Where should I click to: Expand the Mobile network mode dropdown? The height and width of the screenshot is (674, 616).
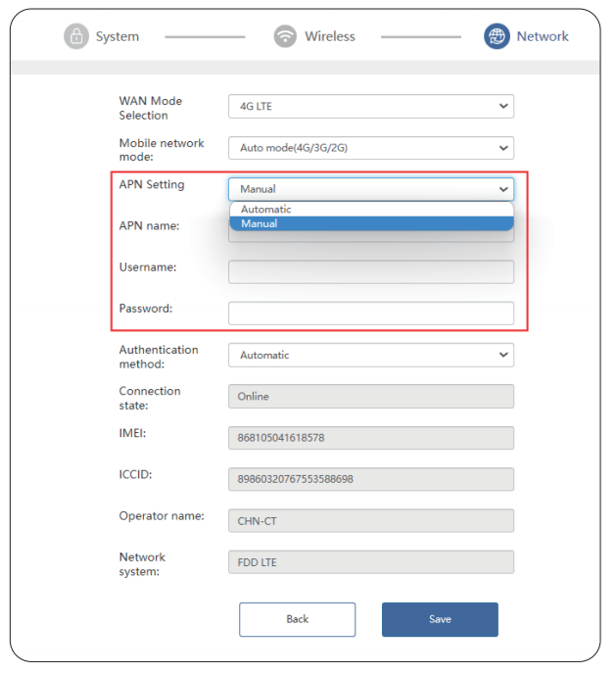(x=370, y=148)
